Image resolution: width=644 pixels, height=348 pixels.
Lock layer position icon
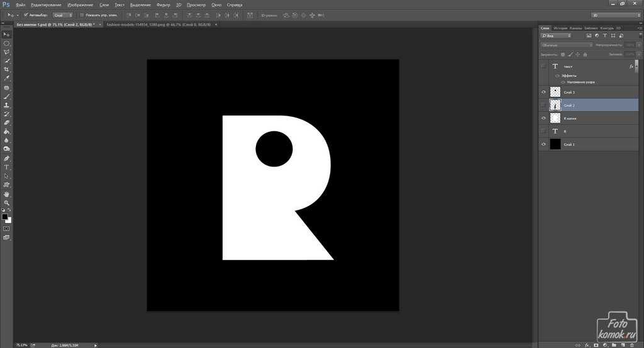[x=577, y=54]
